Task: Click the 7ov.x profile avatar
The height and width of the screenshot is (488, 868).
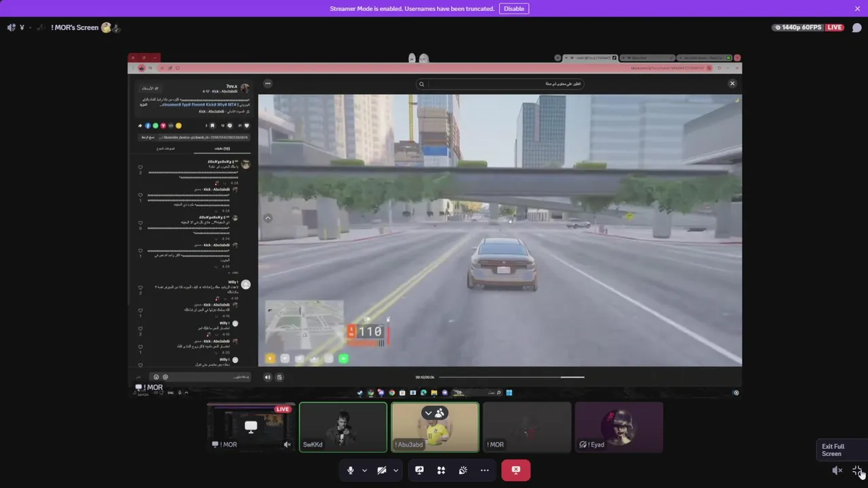Action: [x=245, y=89]
